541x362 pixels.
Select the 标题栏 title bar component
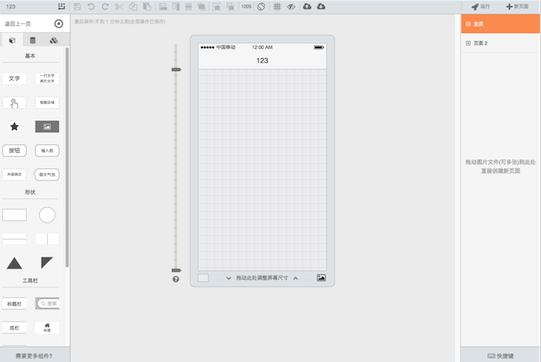tap(14, 304)
